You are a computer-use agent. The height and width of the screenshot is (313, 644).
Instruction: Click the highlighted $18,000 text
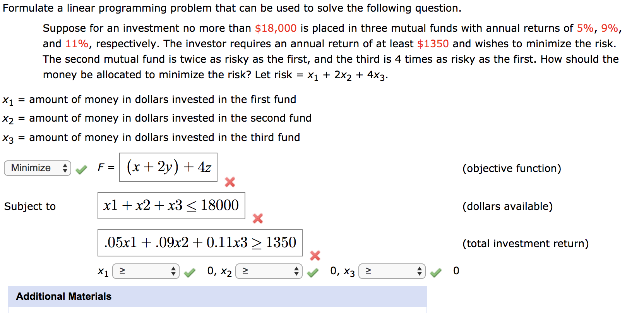click(276, 28)
